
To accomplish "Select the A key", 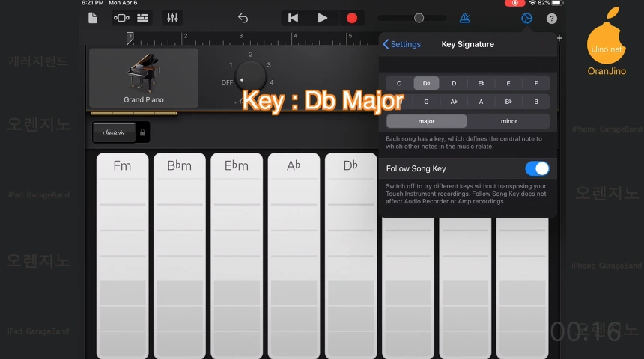I will (481, 102).
